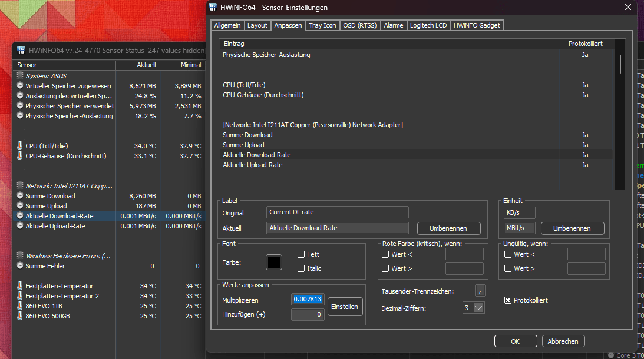
Task: Enable the Fett font checkbox
Action: coord(301,254)
